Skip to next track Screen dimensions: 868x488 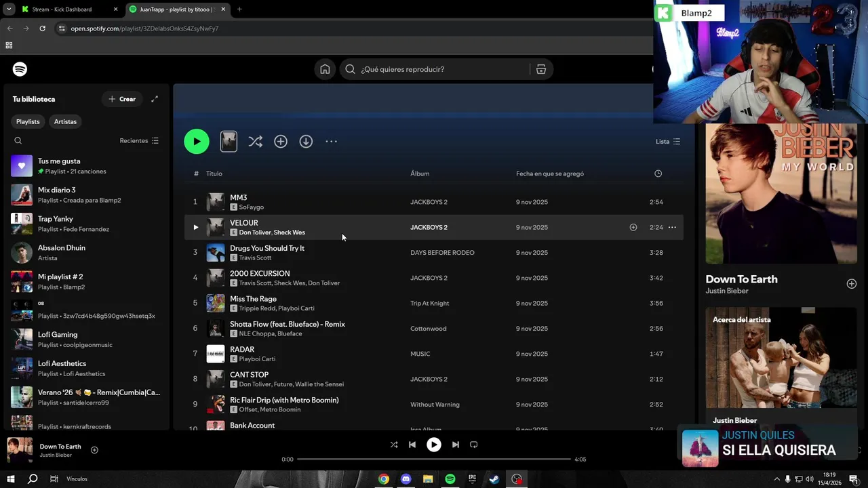[x=456, y=445]
